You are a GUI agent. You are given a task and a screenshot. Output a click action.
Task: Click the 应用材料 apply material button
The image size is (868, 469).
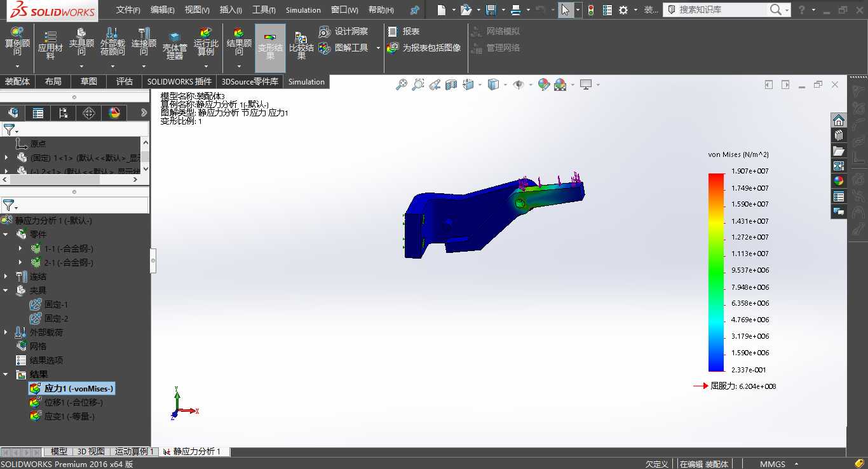tap(50, 46)
